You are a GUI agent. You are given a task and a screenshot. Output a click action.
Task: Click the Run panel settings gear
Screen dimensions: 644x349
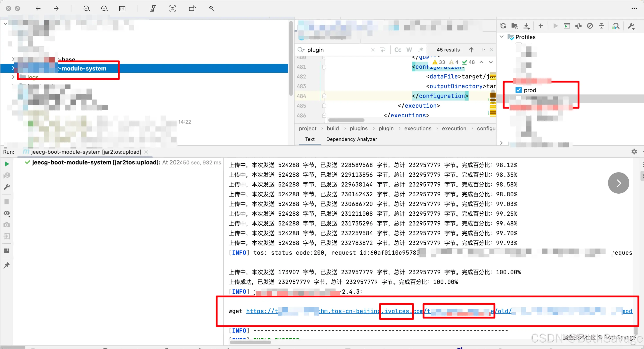[634, 152]
